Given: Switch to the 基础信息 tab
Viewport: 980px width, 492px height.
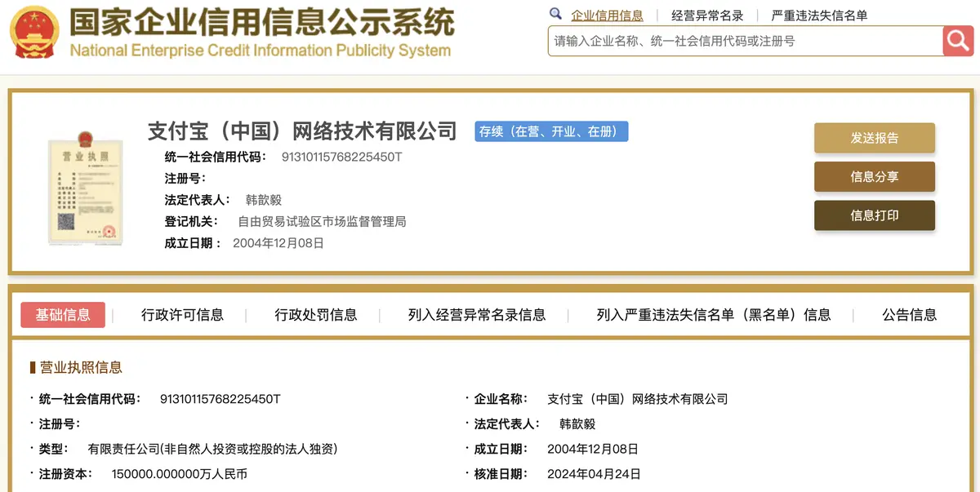Looking at the screenshot, I should [x=63, y=315].
